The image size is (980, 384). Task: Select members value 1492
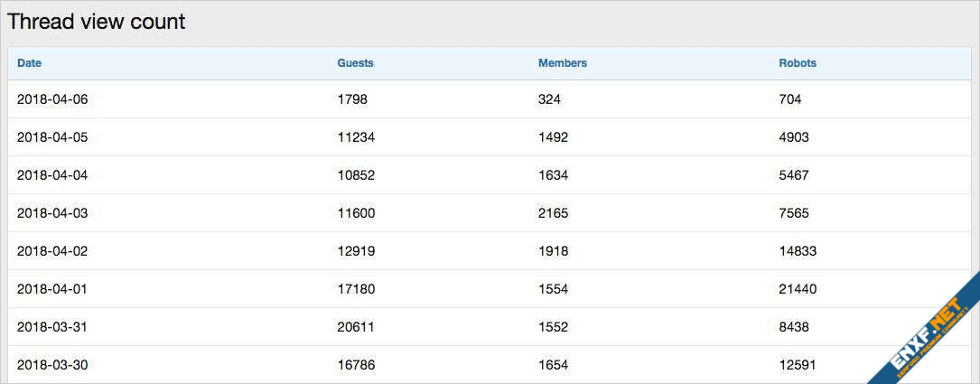553,137
